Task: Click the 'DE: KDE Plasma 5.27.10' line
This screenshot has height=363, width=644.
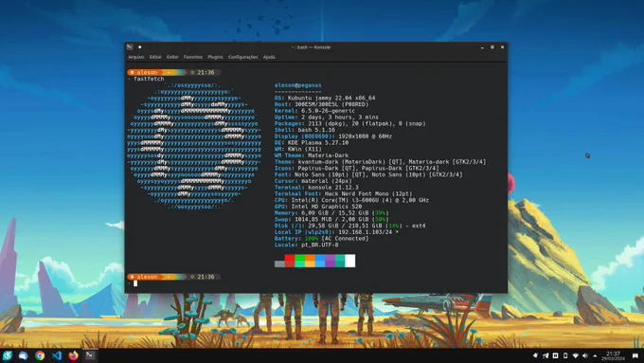Action: click(312, 143)
